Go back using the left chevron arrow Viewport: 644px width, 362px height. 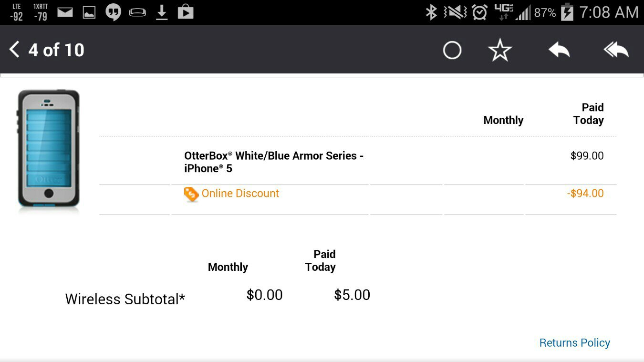[x=14, y=50]
